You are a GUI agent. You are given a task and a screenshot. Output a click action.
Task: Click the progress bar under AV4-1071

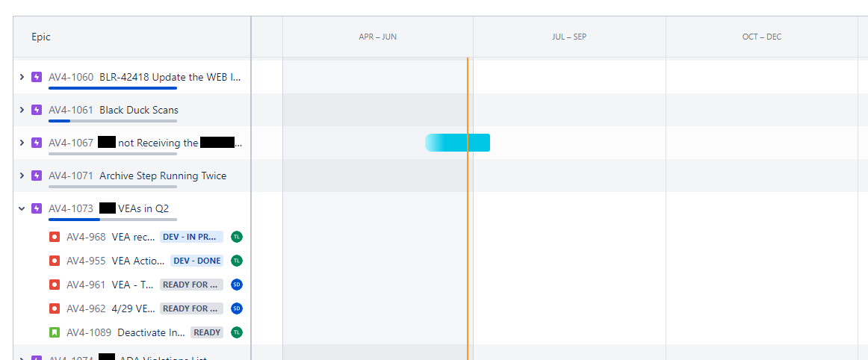113,187
